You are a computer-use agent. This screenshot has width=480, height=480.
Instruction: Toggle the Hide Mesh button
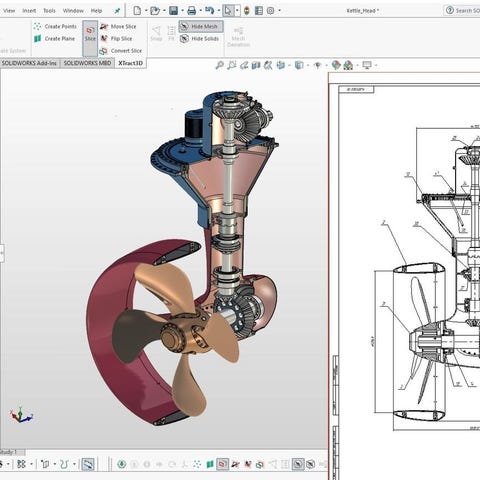pos(201,26)
